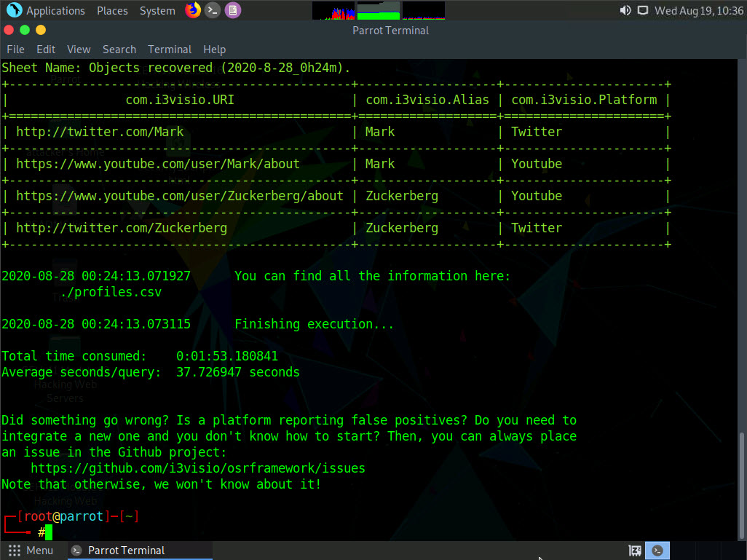Click the timestamp 2020-08-28 00:24:13.071927
747x560 pixels.
pyautogui.click(x=96, y=276)
